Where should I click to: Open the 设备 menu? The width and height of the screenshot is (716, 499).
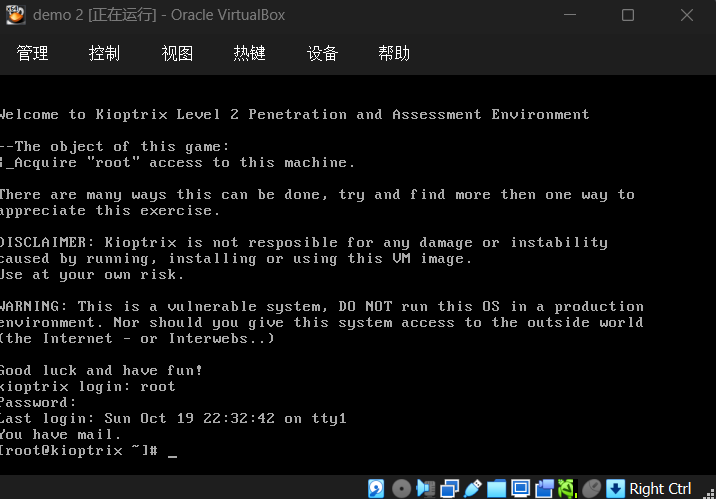tap(322, 54)
